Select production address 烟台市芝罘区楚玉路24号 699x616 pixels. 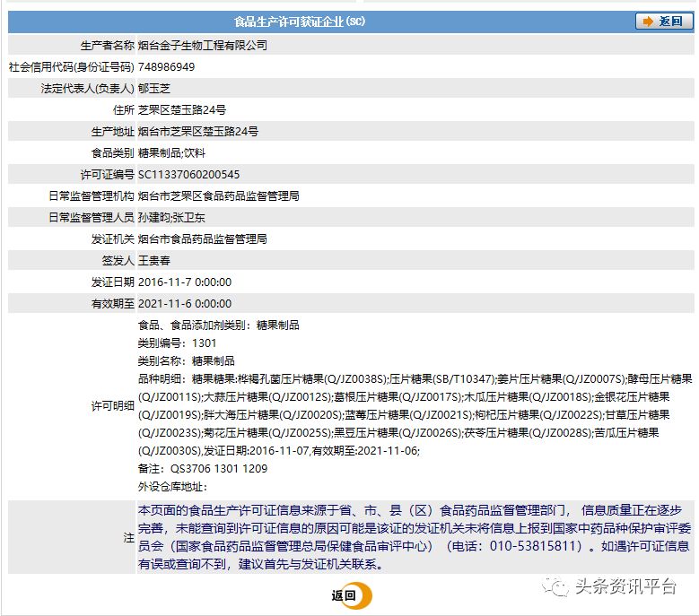coord(198,132)
